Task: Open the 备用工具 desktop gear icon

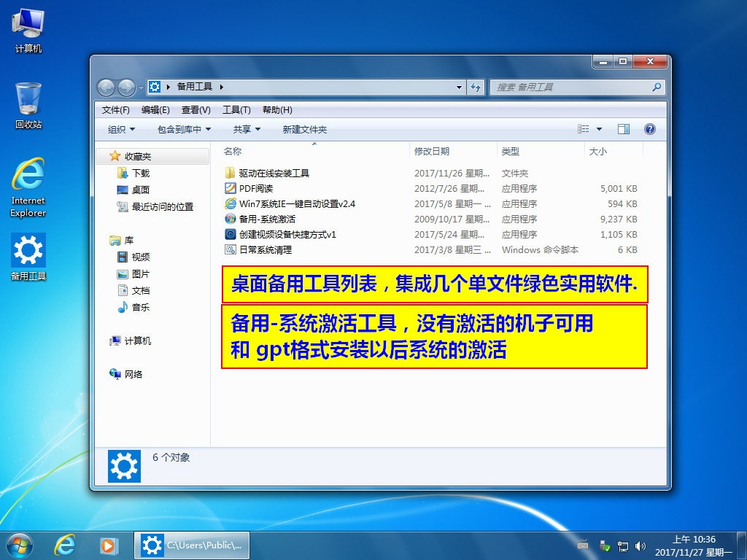Action: 28,257
